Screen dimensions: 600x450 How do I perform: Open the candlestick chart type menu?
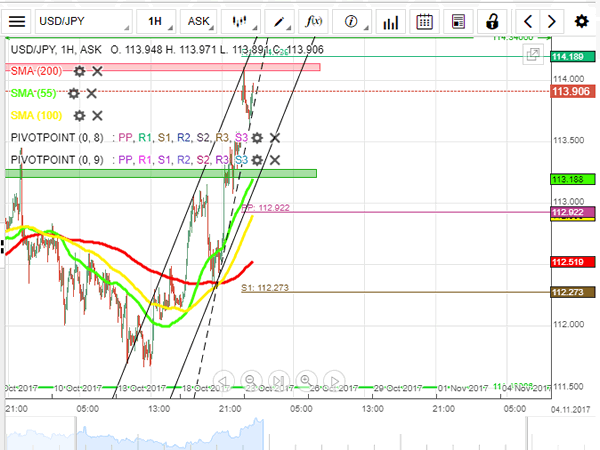click(238, 20)
